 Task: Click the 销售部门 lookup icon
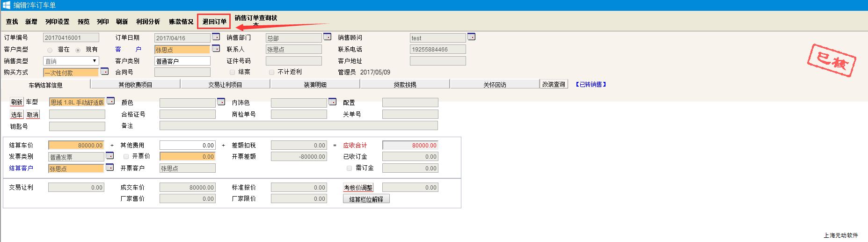click(x=327, y=37)
